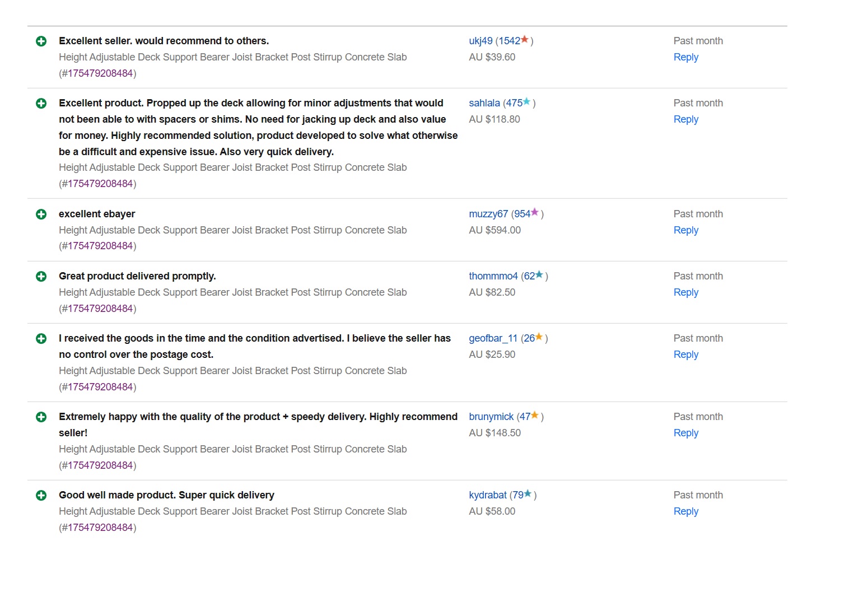
Task: Reply to brunymick's feedback comment
Action: tap(685, 433)
